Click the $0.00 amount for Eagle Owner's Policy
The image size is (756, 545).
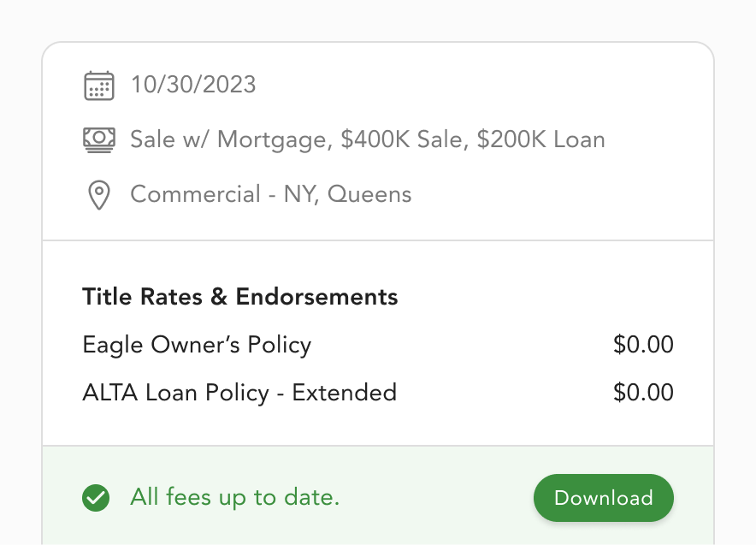tap(643, 345)
